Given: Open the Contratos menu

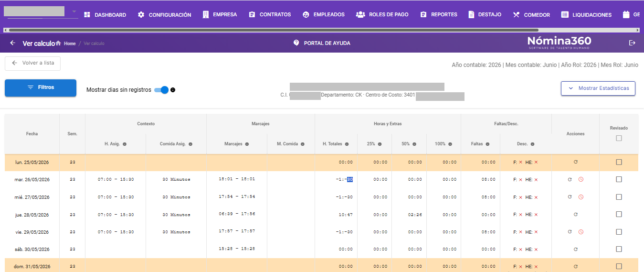Looking at the screenshot, I should point(270,15).
